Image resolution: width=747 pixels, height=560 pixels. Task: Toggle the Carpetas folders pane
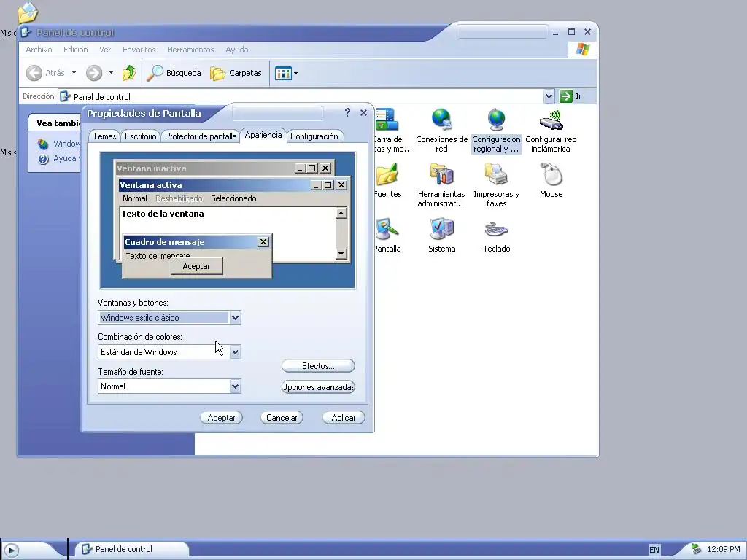point(236,73)
